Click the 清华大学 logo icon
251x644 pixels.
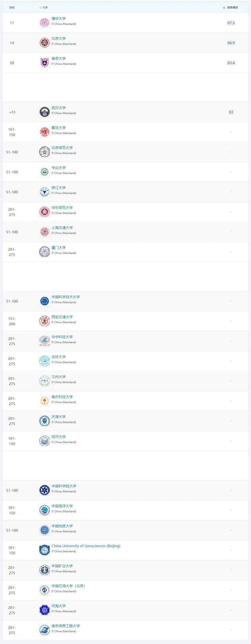45,22
